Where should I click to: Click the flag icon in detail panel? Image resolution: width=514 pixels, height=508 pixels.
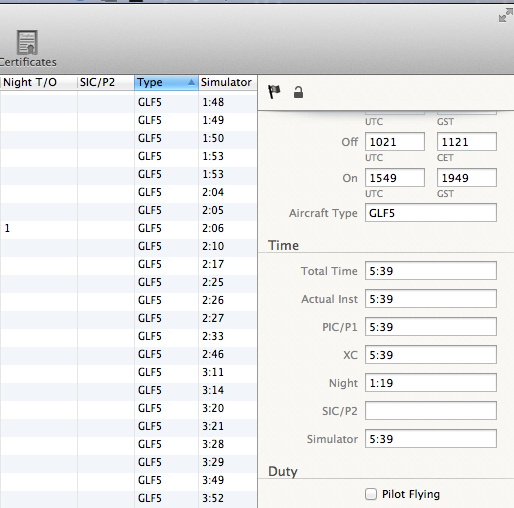coord(274,92)
